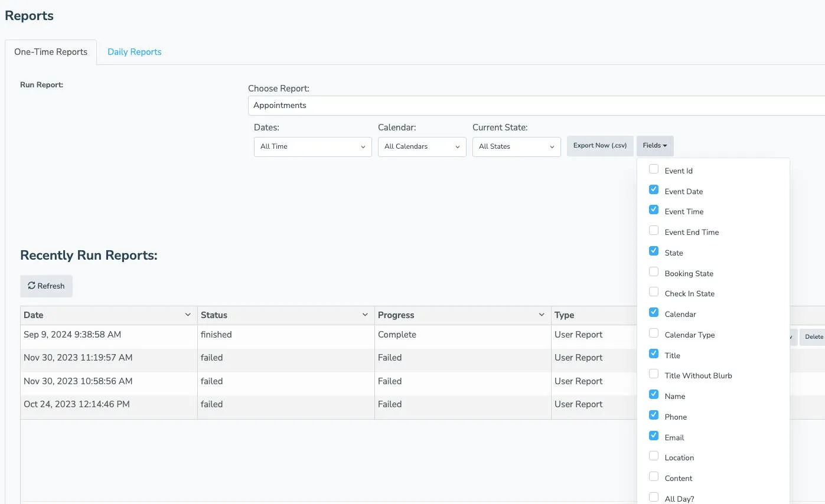Screen dimensions: 825x504
Task: Disable the Event Date field
Action: [x=653, y=189]
